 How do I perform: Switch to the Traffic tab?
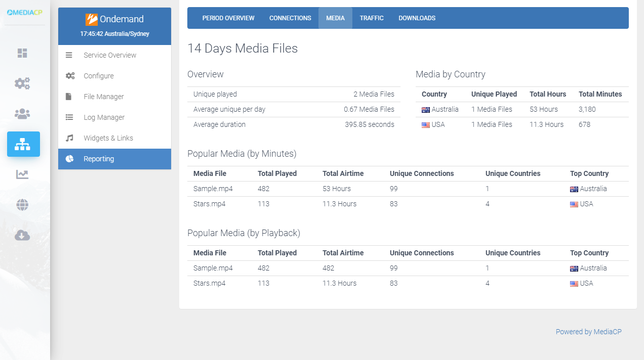tap(372, 18)
